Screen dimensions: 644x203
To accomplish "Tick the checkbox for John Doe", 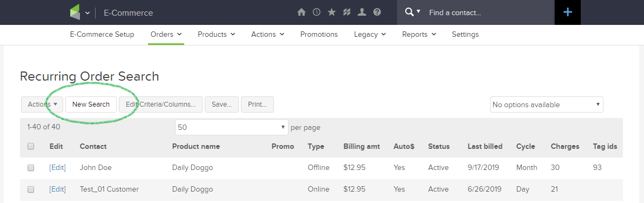I will 31,168.
